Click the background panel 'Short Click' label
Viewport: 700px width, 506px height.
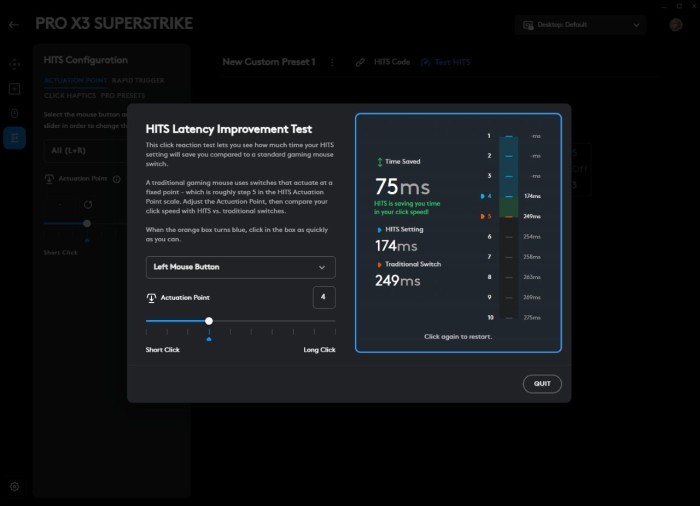60,253
